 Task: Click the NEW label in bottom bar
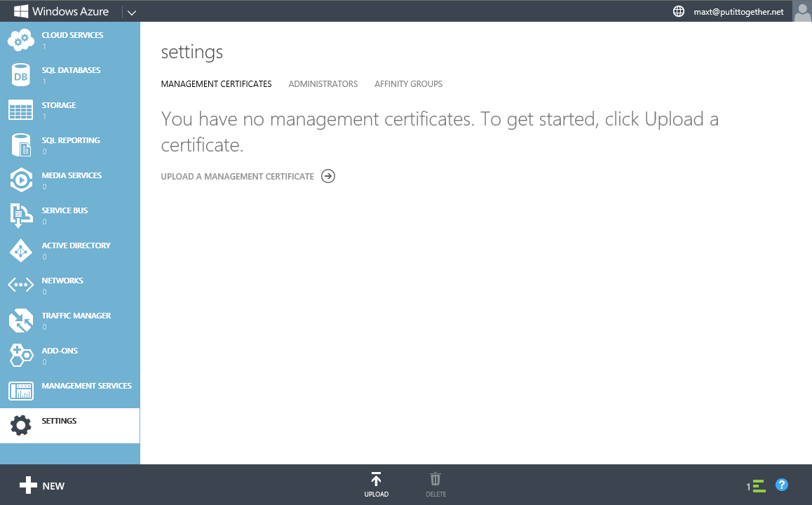(x=53, y=486)
